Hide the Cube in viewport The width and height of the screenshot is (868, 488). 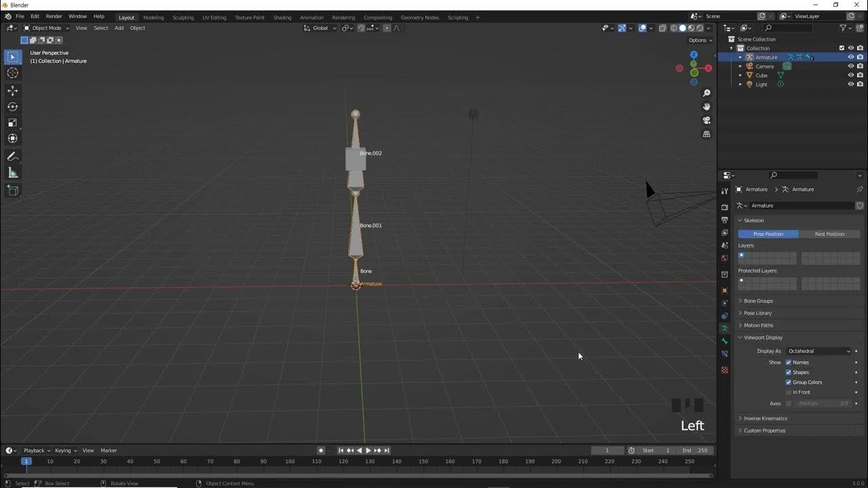point(850,75)
